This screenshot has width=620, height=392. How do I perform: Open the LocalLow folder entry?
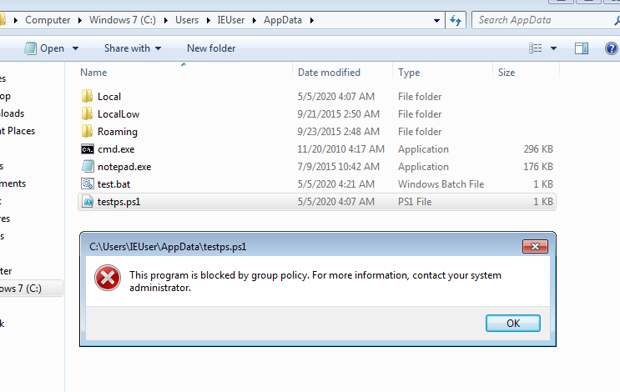118,114
